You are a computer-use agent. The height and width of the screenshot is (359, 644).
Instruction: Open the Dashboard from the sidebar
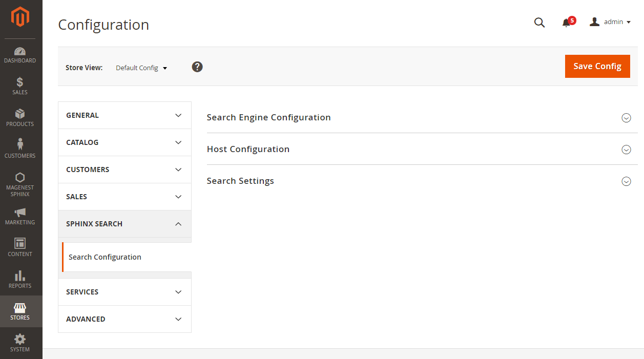[20, 55]
